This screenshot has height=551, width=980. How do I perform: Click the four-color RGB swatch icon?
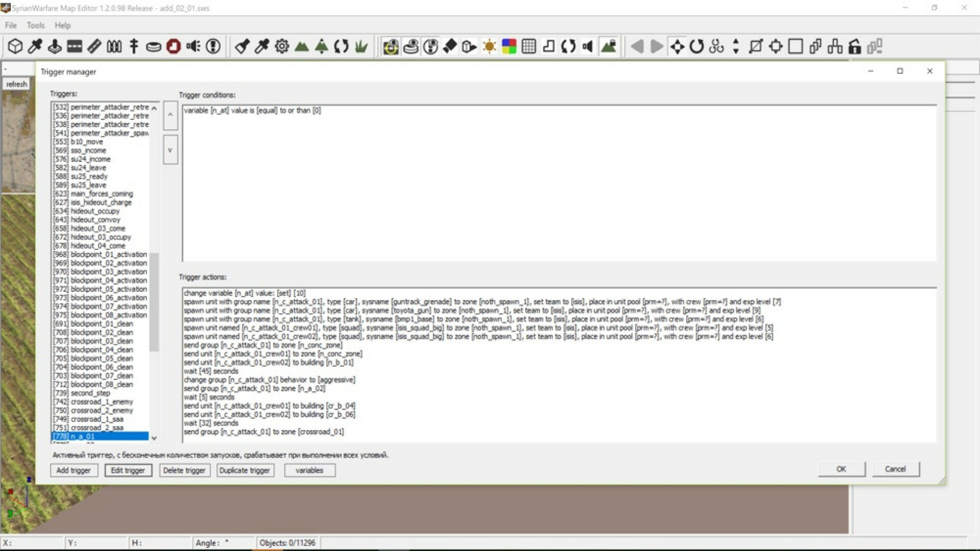pos(509,46)
